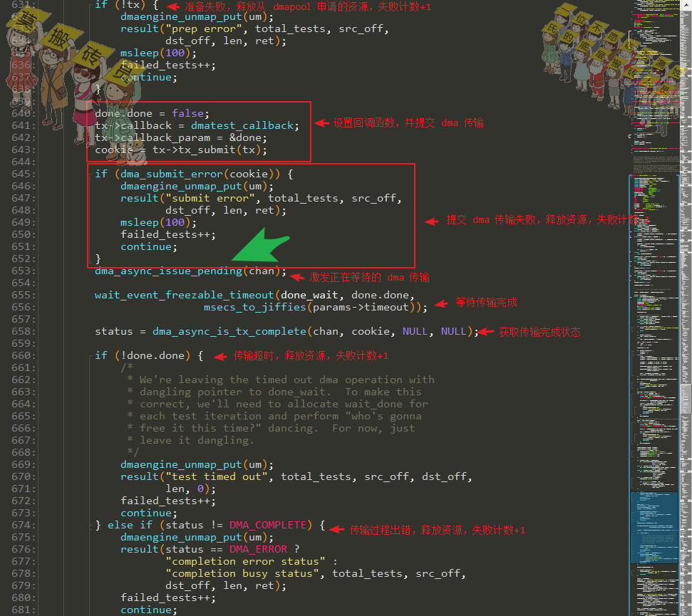
Task: Click msleep(100) on line 649
Action: 155,223
